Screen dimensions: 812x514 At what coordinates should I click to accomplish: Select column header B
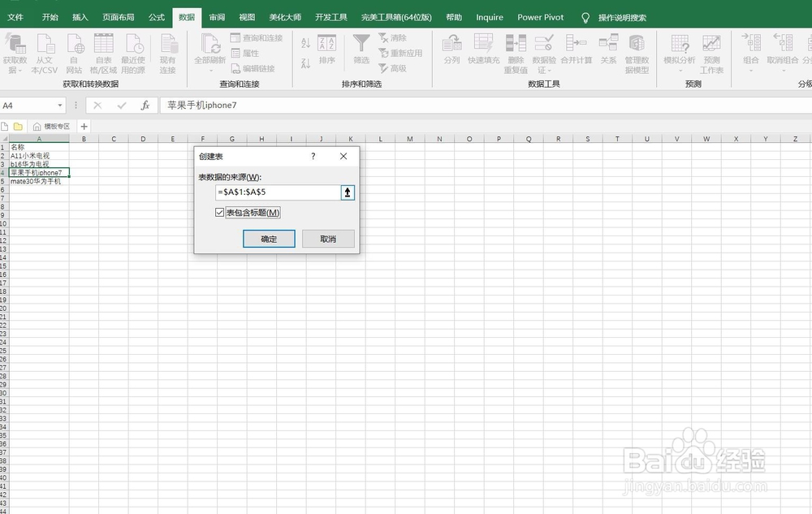pyautogui.click(x=84, y=139)
